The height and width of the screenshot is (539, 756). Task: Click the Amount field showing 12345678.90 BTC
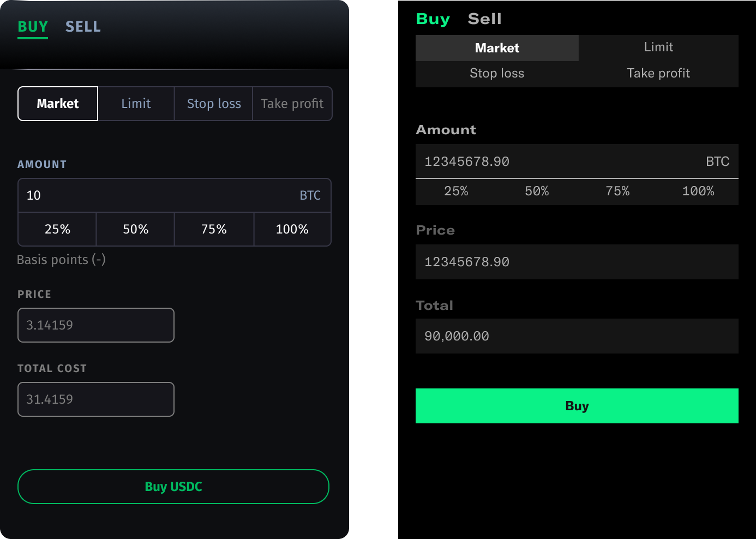click(x=562, y=161)
